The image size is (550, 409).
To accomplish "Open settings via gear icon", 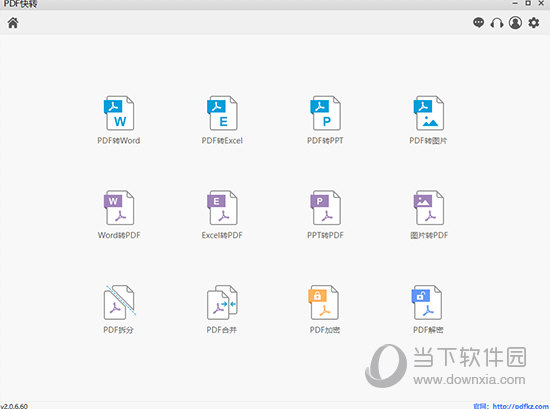I will [x=534, y=23].
